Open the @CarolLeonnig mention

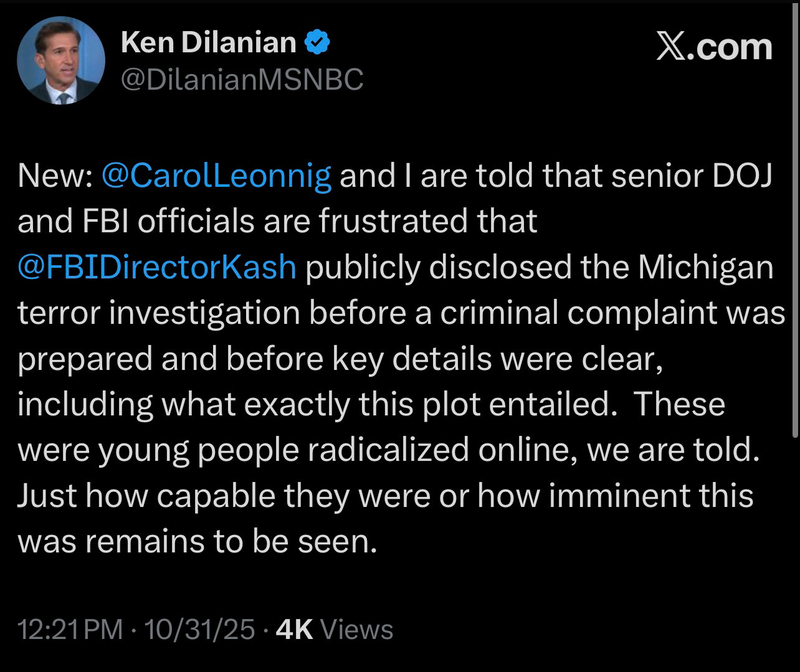(216, 176)
